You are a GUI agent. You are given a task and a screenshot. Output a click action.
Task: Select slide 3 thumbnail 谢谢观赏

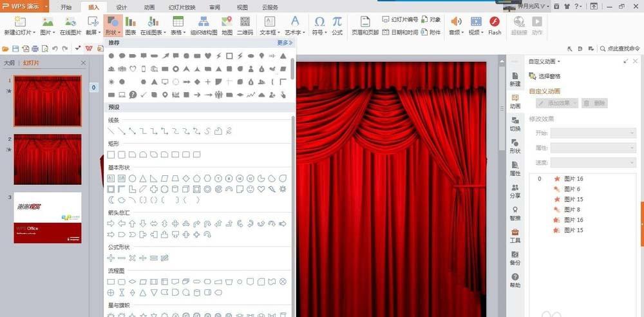pyautogui.click(x=48, y=218)
